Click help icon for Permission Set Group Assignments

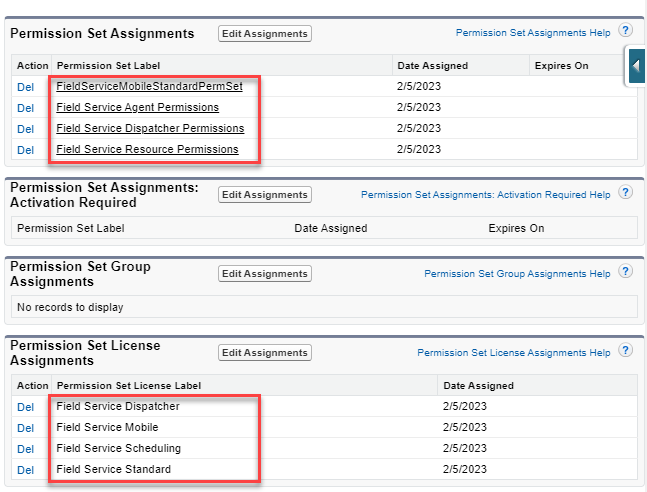tap(626, 273)
